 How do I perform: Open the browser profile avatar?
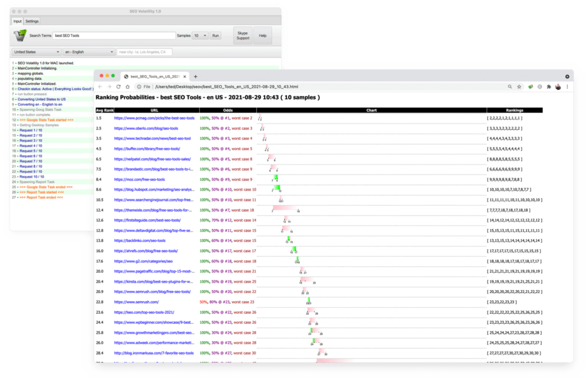coord(558,87)
